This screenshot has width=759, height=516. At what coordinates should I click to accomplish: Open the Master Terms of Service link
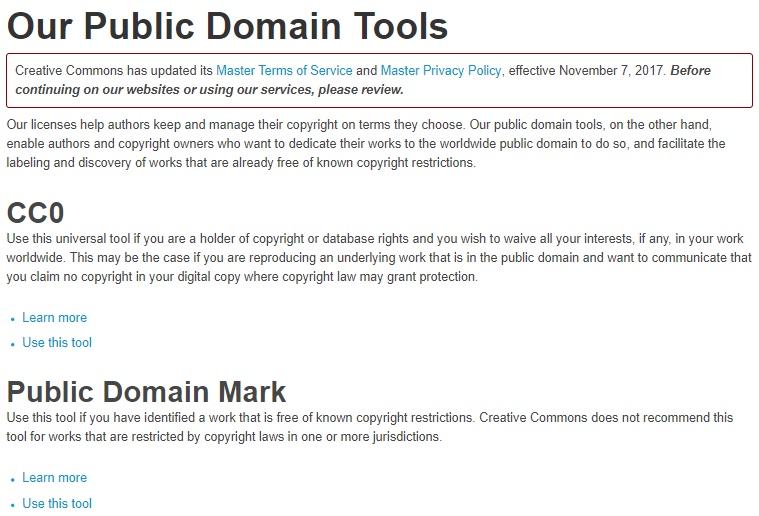pyautogui.click(x=284, y=71)
